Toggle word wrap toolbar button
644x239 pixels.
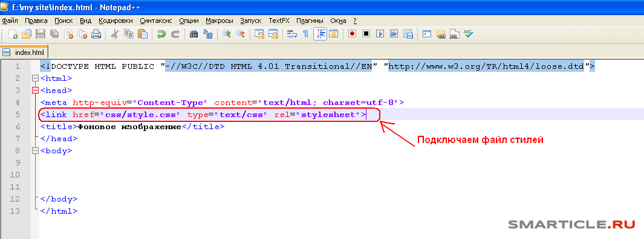tap(292, 34)
